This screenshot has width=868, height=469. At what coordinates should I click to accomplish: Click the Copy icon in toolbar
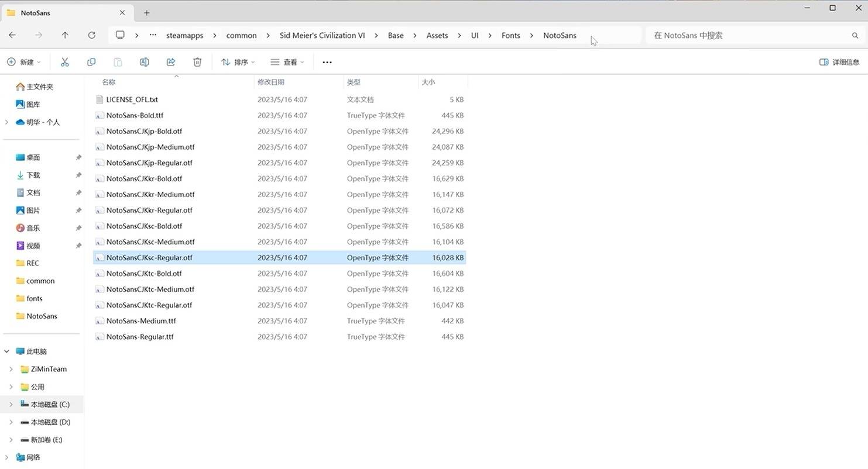click(91, 62)
